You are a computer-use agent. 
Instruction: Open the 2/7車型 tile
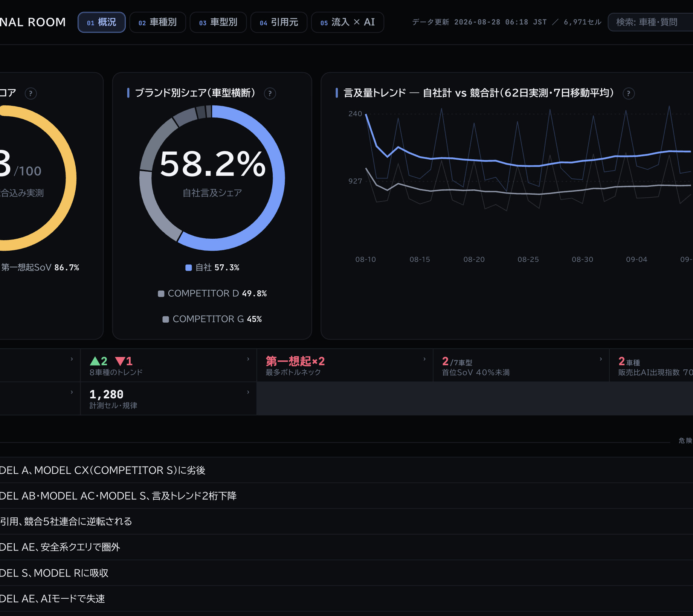tap(521, 365)
